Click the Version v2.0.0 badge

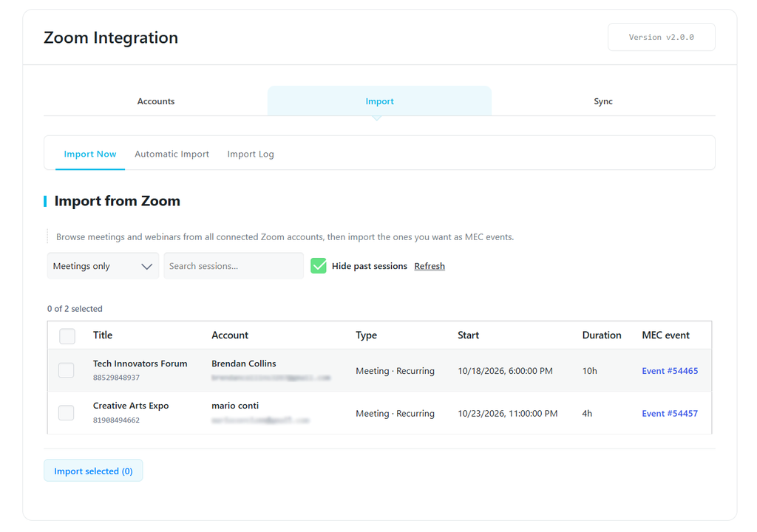pyautogui.click(x=661, y=37)
